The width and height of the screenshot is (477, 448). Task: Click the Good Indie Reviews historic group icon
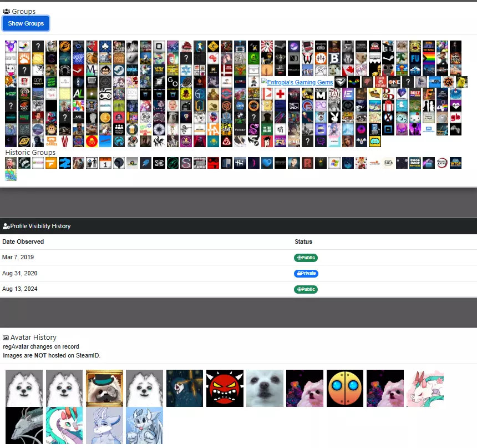415,163
